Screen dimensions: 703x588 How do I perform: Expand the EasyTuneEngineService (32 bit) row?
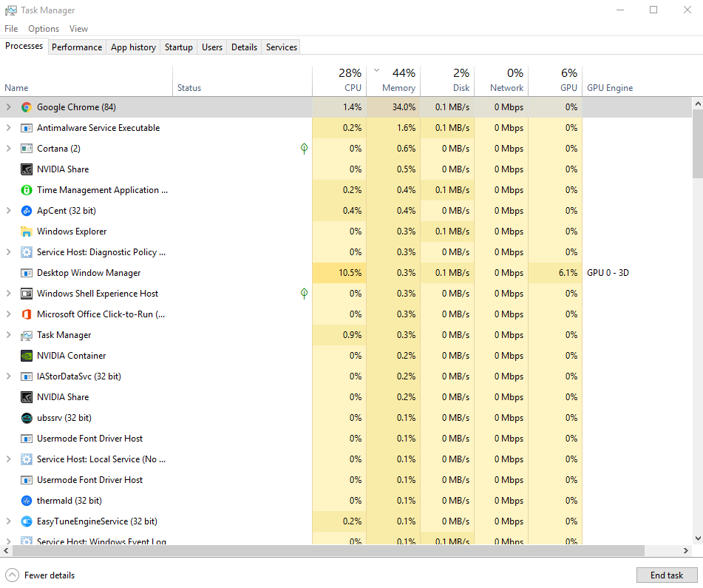pyautogui.click(x=8, y=521)
